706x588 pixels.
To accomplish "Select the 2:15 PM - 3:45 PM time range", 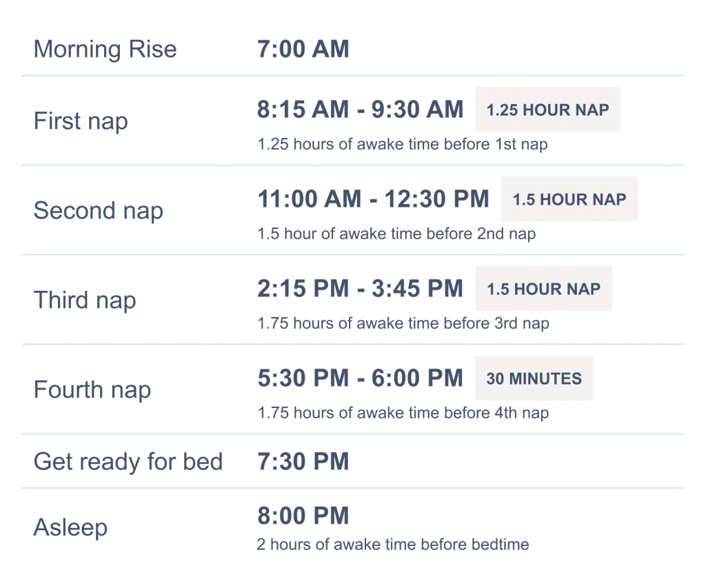I will click(x=360, y=289).
